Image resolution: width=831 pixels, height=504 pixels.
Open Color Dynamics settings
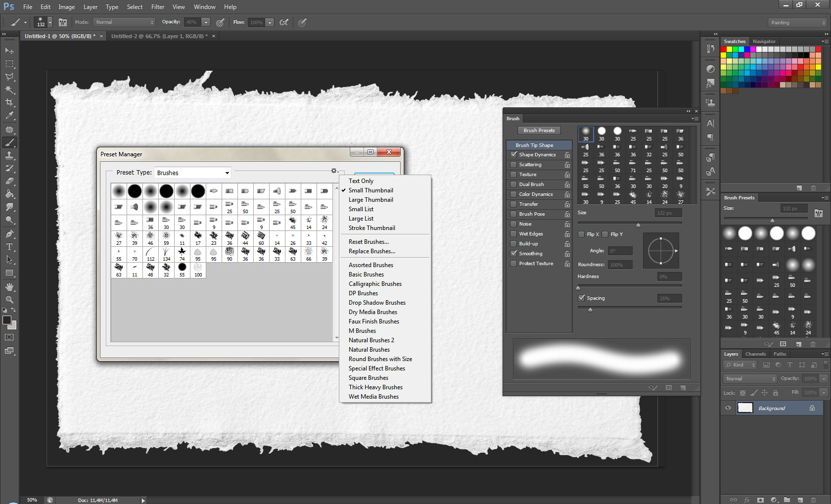(x=536, y=194)
